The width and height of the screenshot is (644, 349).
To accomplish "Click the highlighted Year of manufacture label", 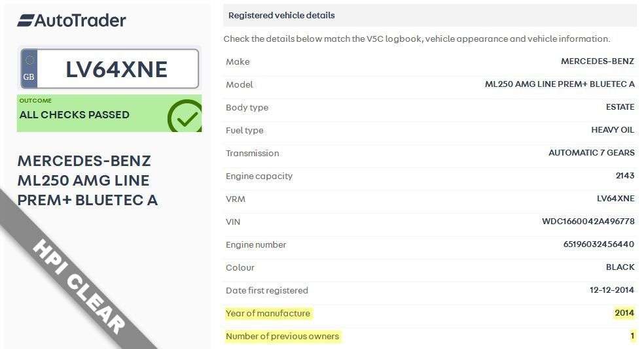I will pyautogui.click(x=268, y=314).
